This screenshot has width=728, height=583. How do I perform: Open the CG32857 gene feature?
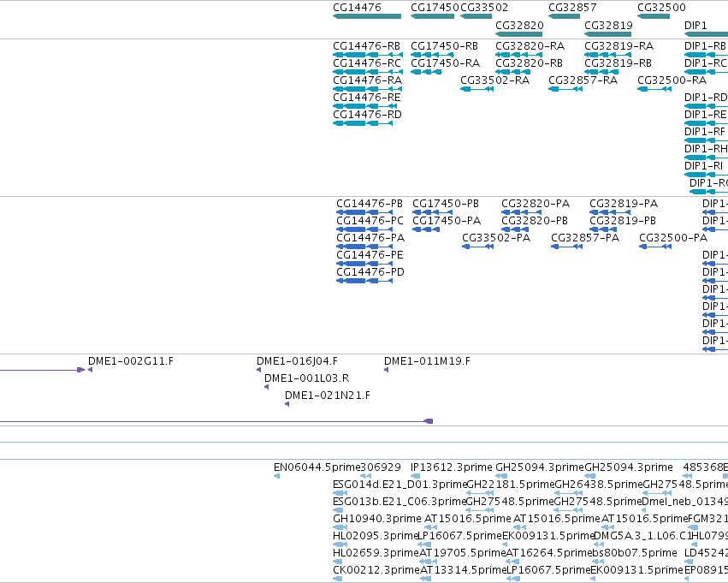[564, 16]
